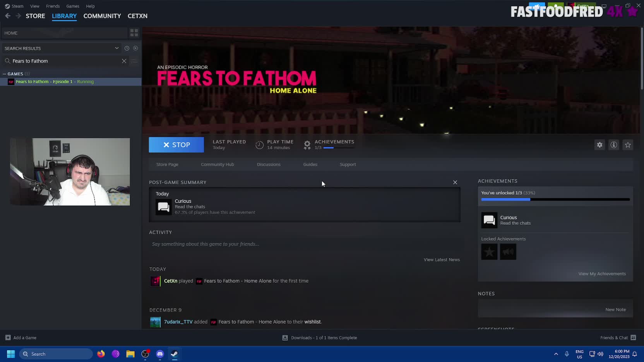This screenshot has width=644, height=362.
Task: Open the View menu
Action: coord(35,6)
